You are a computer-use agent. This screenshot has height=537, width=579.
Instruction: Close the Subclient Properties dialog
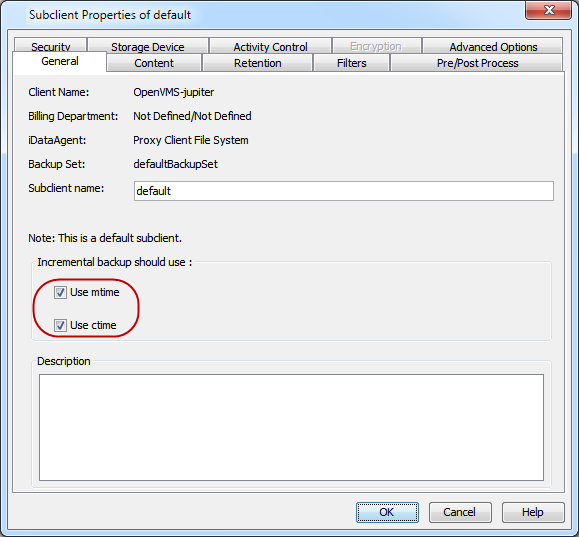point(548,10)
